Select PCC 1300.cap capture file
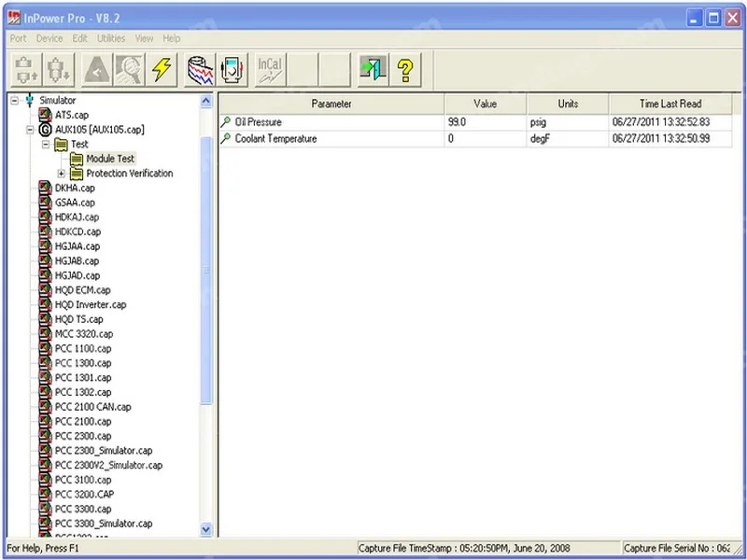747x560 pixels. click(83, 363)
